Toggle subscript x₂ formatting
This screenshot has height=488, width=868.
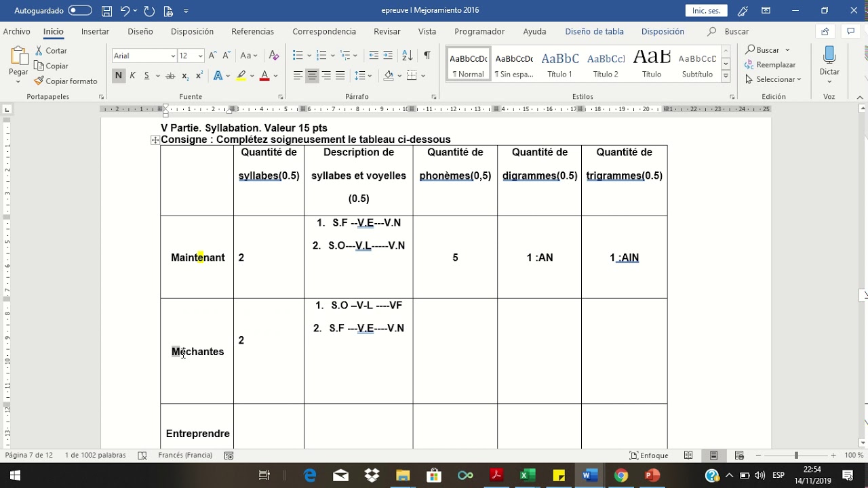click(x=186, y=75)
